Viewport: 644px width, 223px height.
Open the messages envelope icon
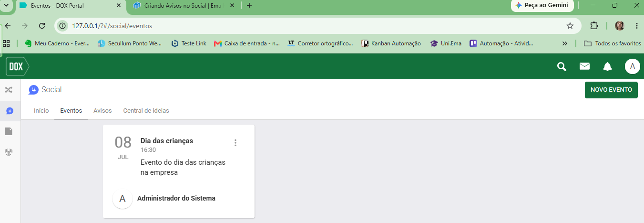click(x=585, y=66)
